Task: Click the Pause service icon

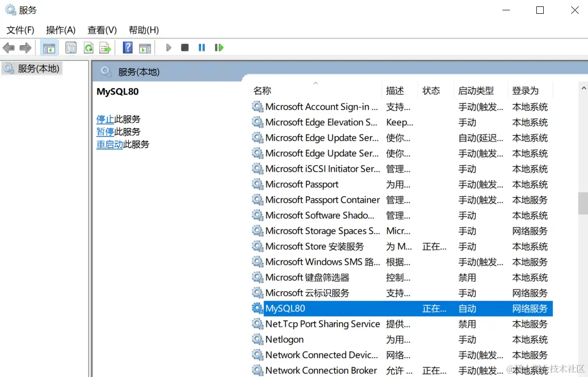Action: (x=202, y=48)
